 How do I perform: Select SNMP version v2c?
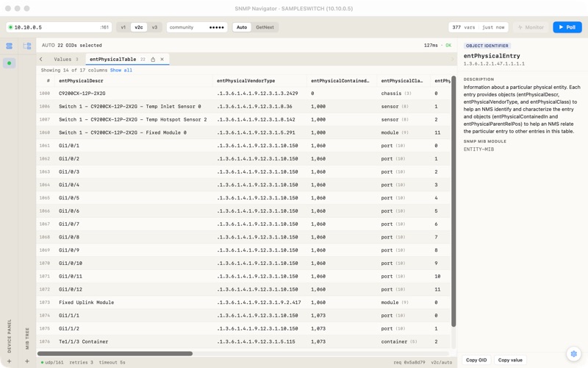point(139,27)
